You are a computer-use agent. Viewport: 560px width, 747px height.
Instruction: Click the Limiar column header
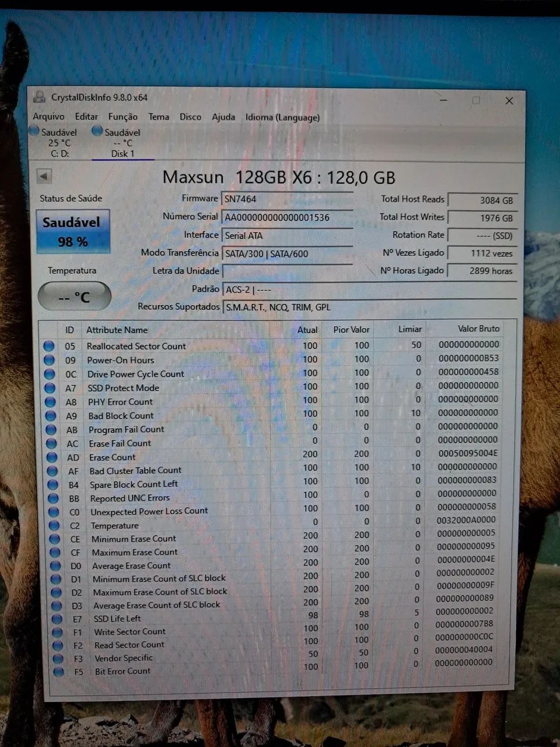409,329
